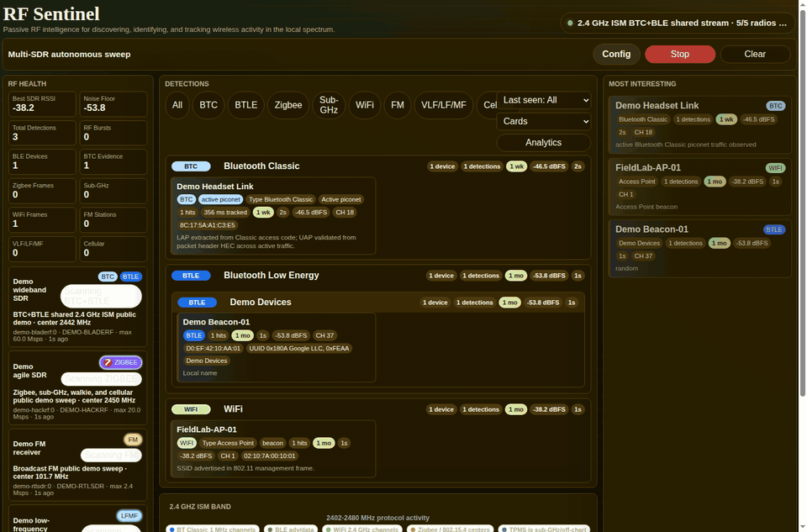Select the All detections filter
This screenshot has width=807, height=532.
[177, 105]
